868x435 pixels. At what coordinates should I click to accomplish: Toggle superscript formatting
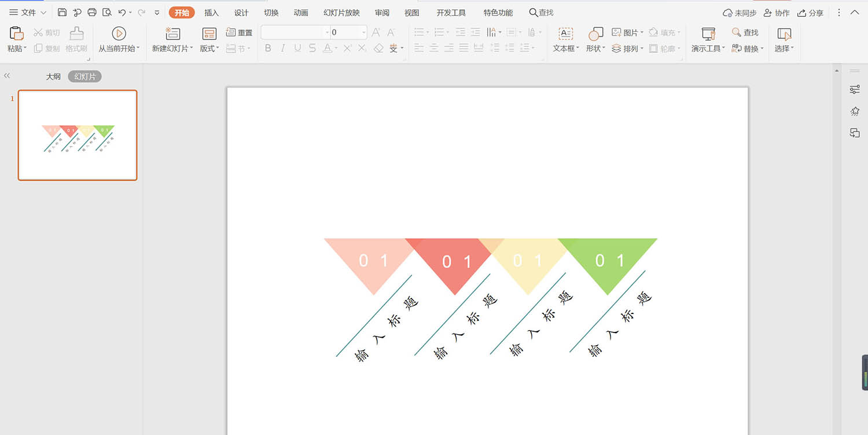click(348, 49)
